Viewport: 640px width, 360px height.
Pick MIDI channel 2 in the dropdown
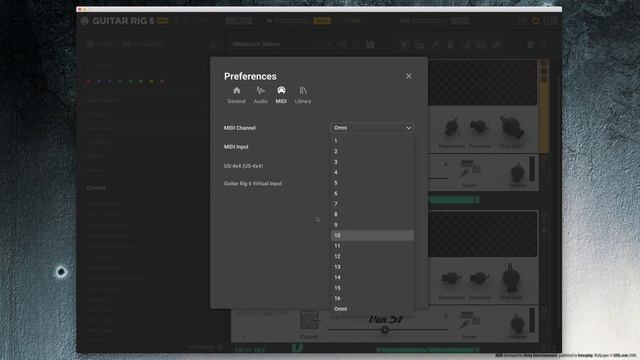click(372, 151)
